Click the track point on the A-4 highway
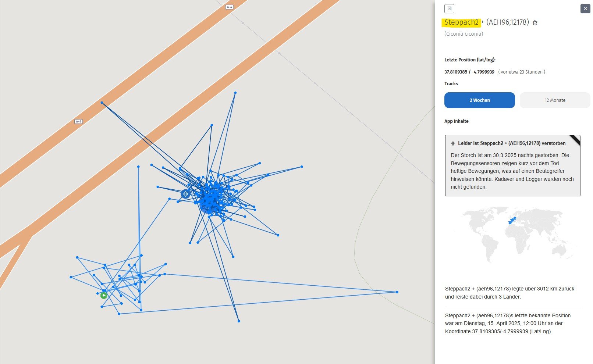The width and height of the screenshot is (593, 364). 102,103
